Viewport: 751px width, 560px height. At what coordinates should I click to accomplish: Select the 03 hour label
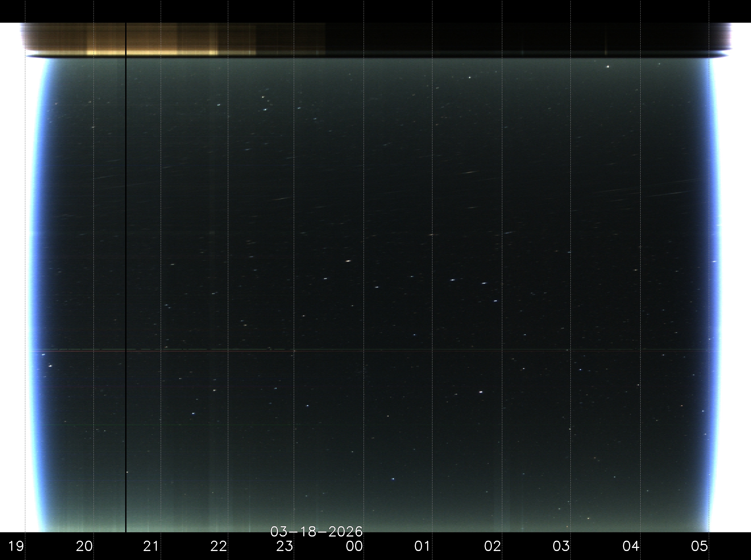point(561,546)
